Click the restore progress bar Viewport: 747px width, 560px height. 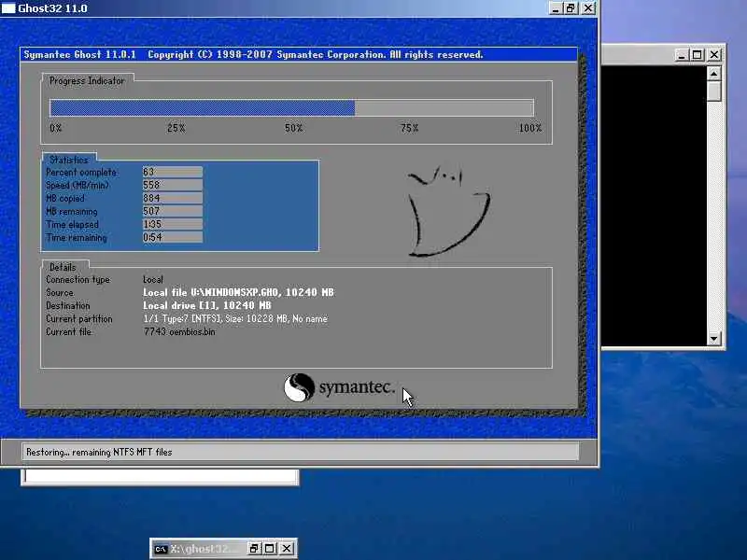(291, 108)
